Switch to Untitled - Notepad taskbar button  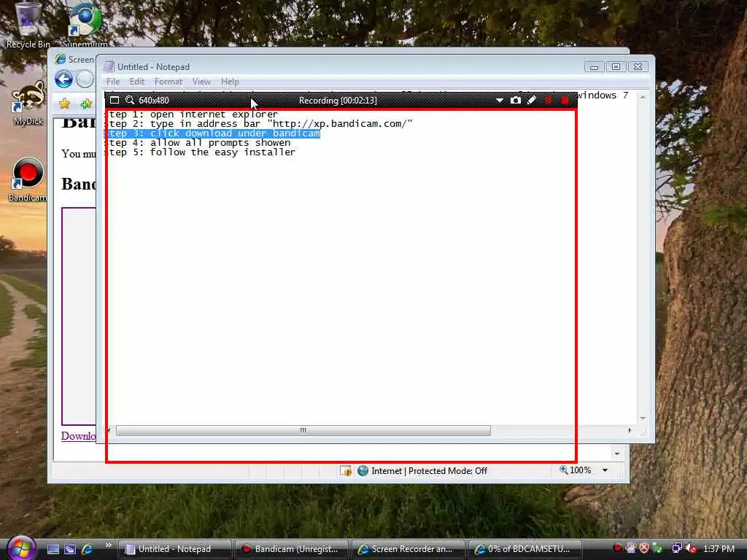pos(174,549)
